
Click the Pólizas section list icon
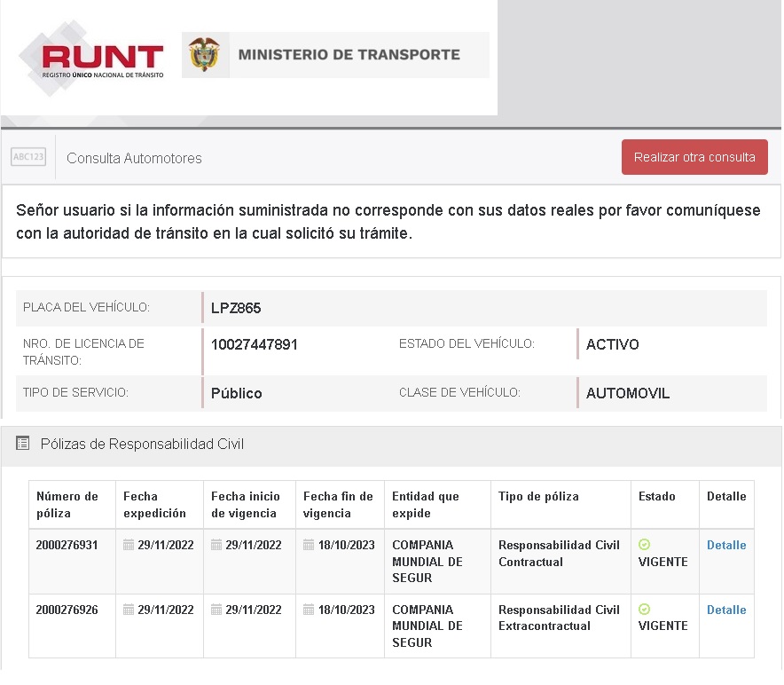23,444
